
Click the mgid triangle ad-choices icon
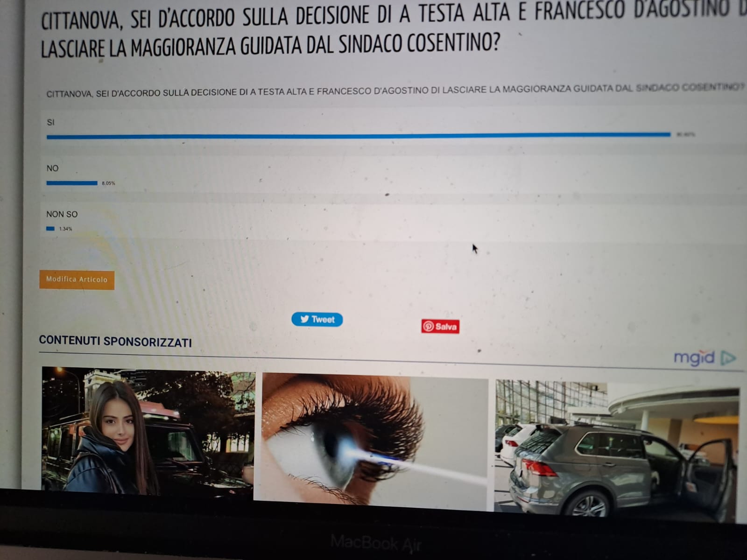tap(727, 358)
